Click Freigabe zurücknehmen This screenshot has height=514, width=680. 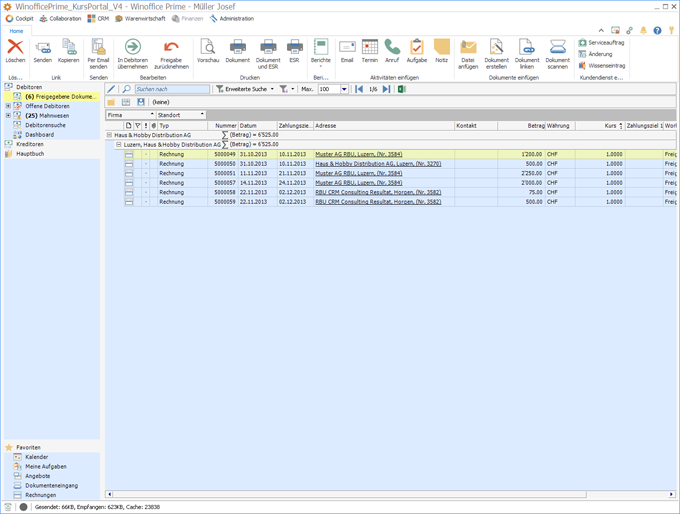[x=171, y=54]
